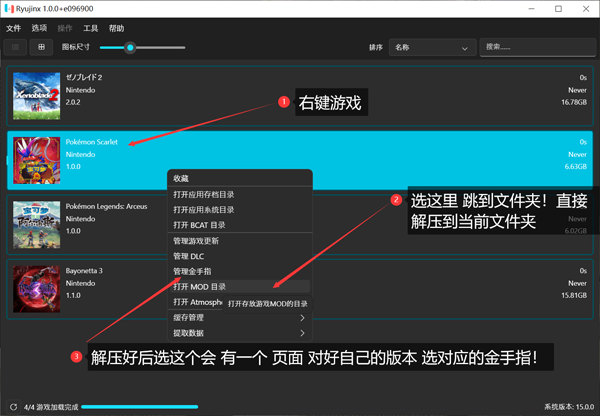This screenshot has height=416, width=600.
Task: Choose 管理游戏更新 menu entry
Action: pyautogui.click(x=240, y=241)
